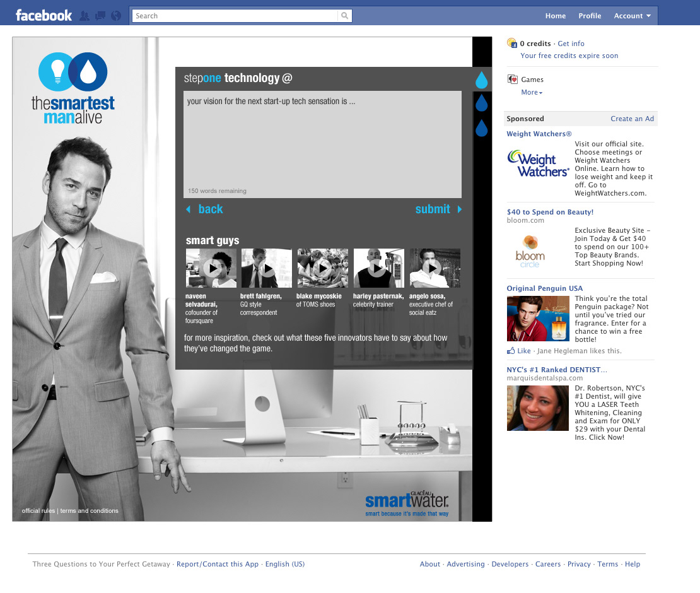Open the English (US) language selector
This screenshot has width=700, height=593.
point(284,564)
